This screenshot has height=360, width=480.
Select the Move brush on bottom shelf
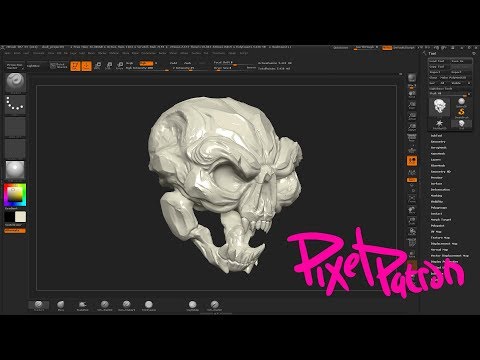coord(61,305)
